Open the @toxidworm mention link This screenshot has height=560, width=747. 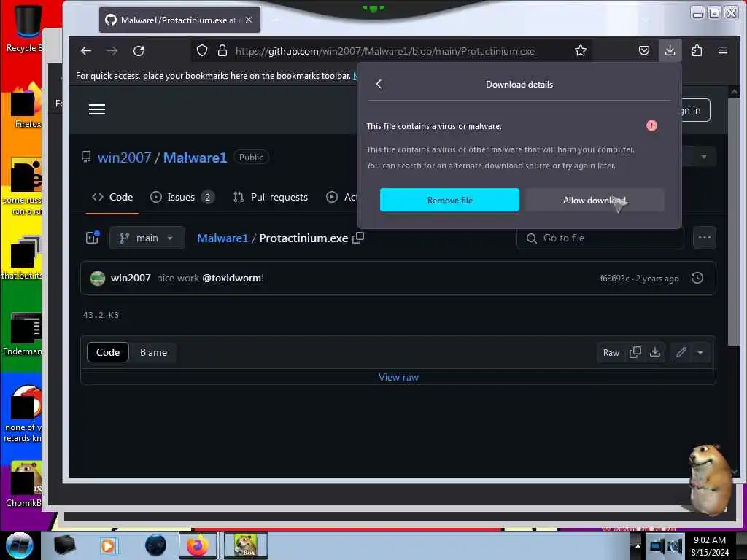232,278
